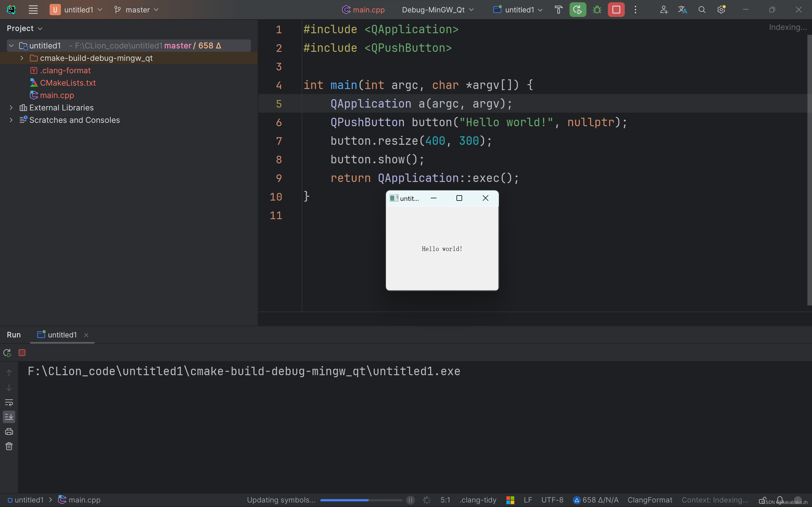Toggle scroll to end in the Run console

(x=9, y=417)
